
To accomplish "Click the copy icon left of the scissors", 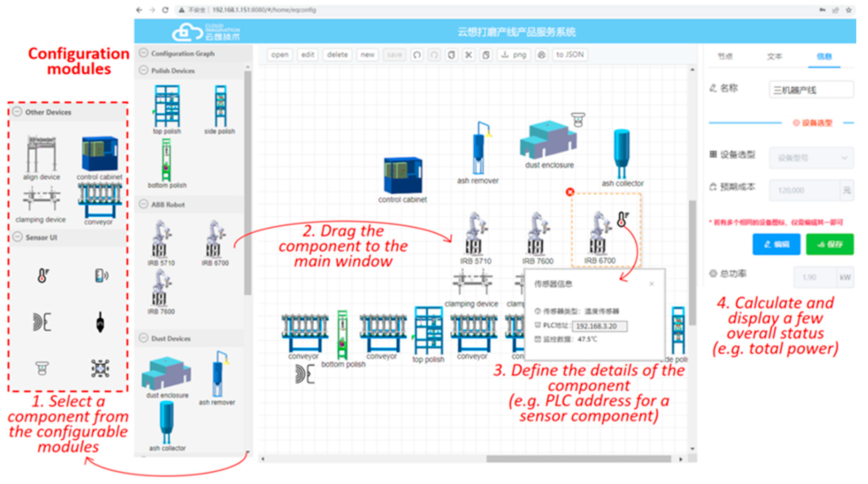I will pyautogui.click(x=451, y=55).
